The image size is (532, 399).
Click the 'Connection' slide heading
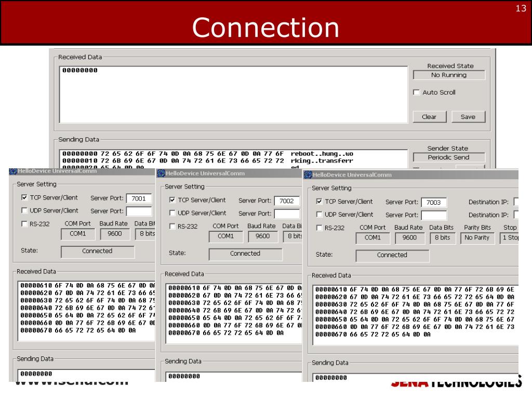(x=265, y=28)
